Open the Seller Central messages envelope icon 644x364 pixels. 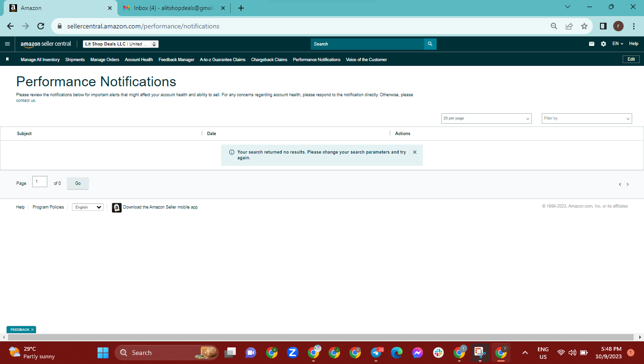[x=591, y=44]
